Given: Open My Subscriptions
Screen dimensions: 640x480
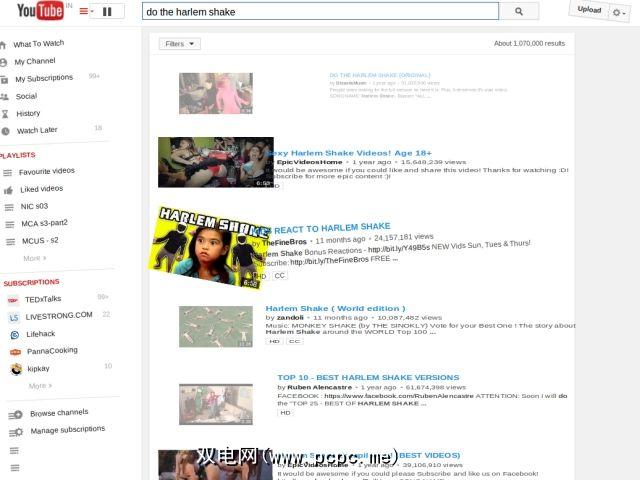Looking at the screenshot, I should [x=44, y=78].
